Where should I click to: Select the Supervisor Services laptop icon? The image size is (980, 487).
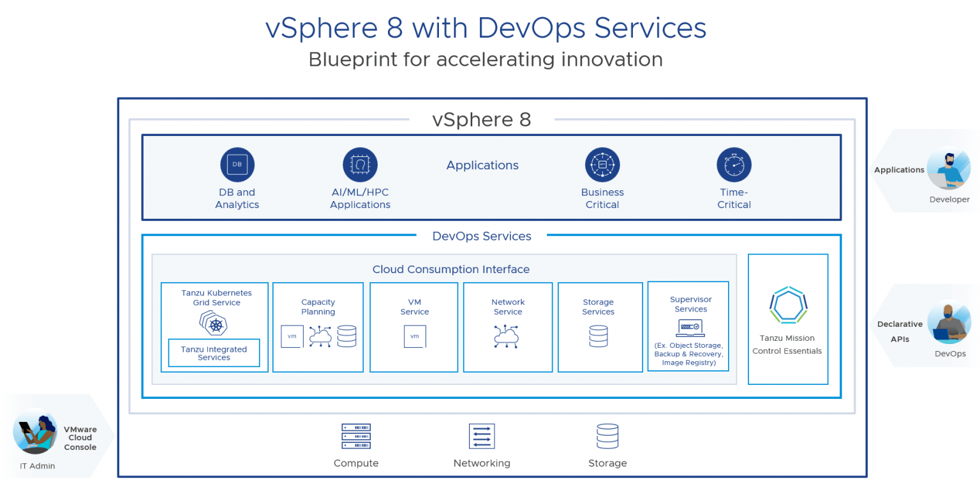point(690,328)
